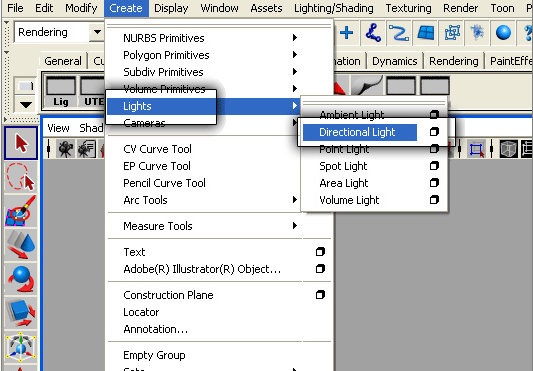This screenshot has width=533, height=371.
Task: Click the blue curve snap icon
Action: [399, 33]
